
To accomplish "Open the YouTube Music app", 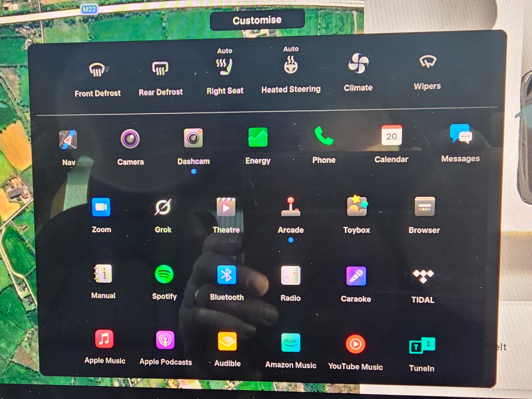I will 355,344.
